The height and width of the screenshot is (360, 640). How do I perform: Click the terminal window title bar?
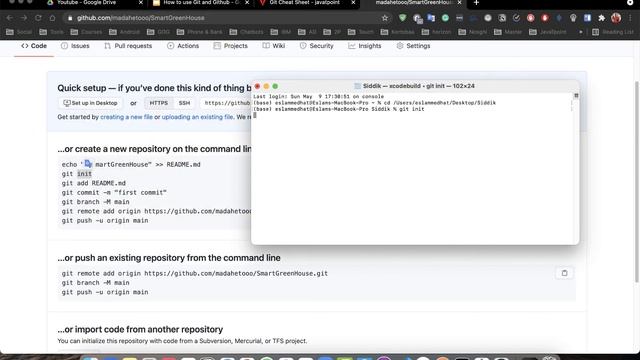(x=415, y=86)
